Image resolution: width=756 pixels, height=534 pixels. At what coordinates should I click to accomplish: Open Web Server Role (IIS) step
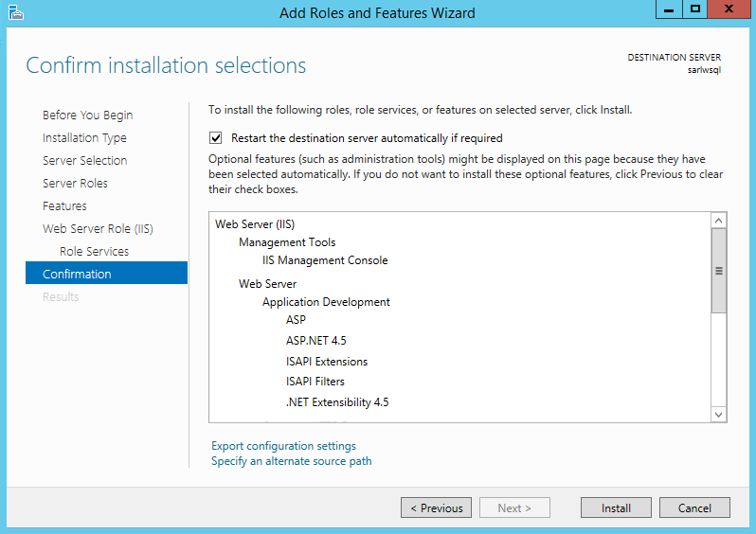tap(98, 229)
